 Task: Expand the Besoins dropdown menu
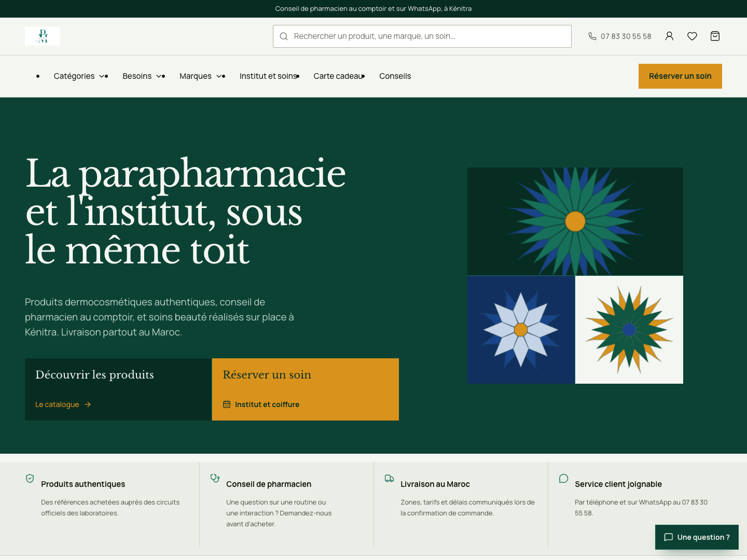tap(142, 76)
